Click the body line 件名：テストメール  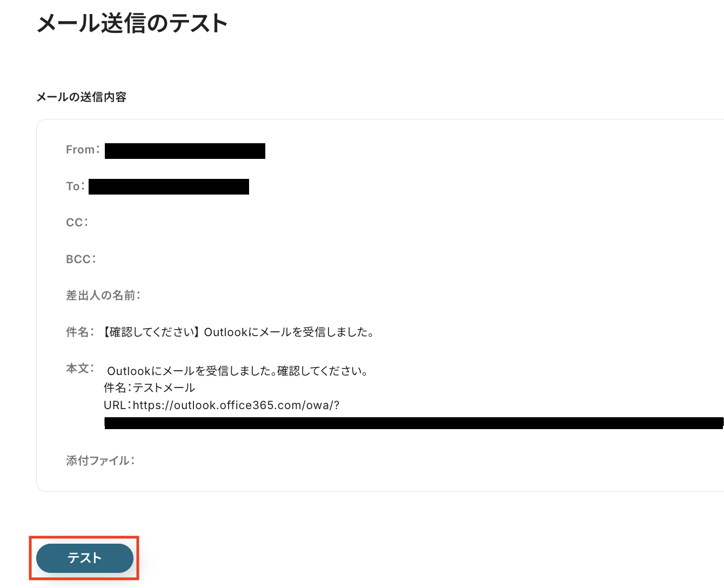149,387
